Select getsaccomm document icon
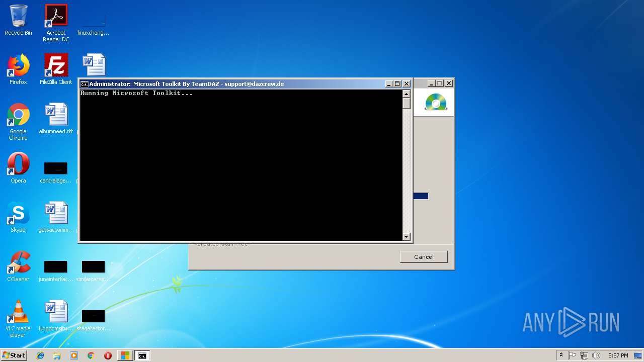The height and width of the screenshot is (362, 644). pyautogui.click(x=56, y=217)
